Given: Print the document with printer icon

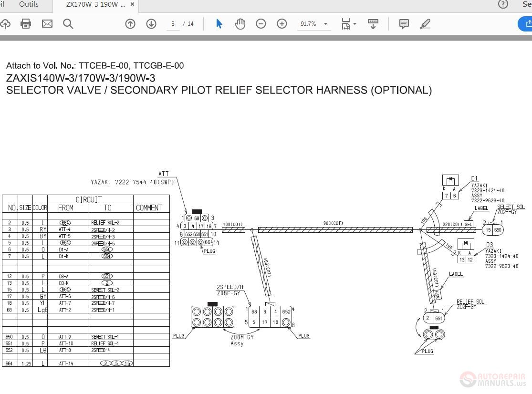Looking at the screenshot, I should [26, 24].
